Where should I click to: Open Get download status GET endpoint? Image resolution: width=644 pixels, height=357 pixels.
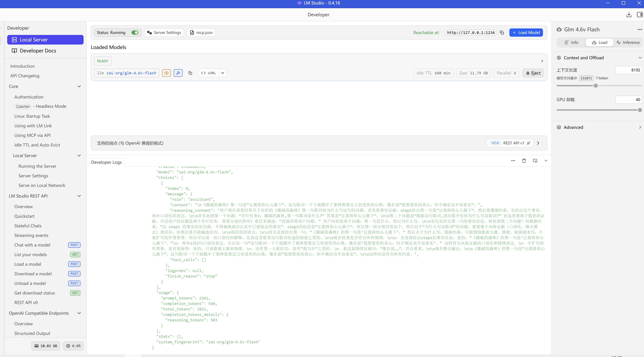47,293
